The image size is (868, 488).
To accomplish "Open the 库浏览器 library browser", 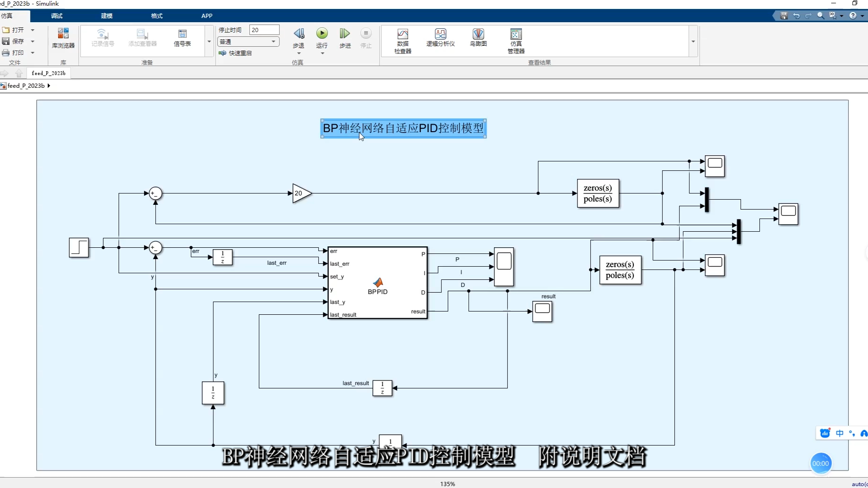I will click(63, 38).
